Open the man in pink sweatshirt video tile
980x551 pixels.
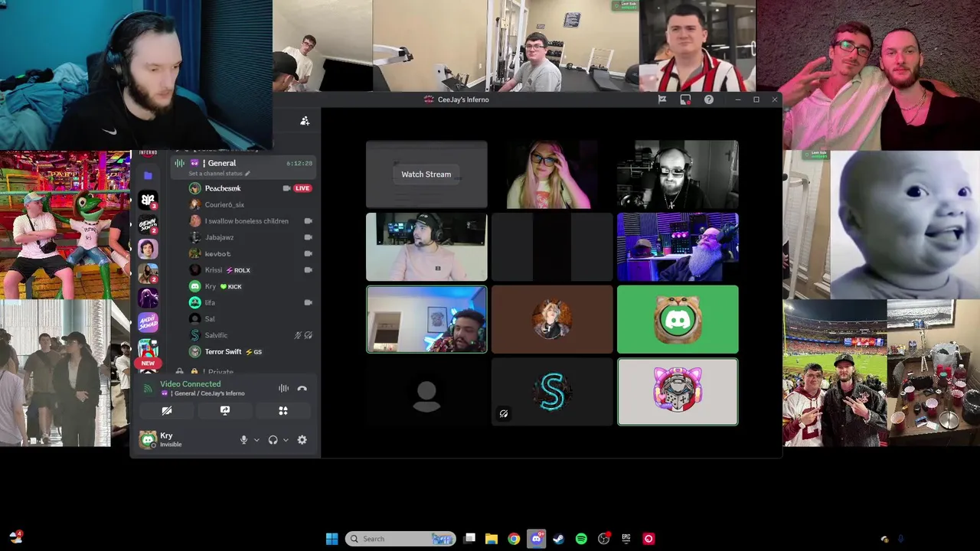click(x=426, y=246)
